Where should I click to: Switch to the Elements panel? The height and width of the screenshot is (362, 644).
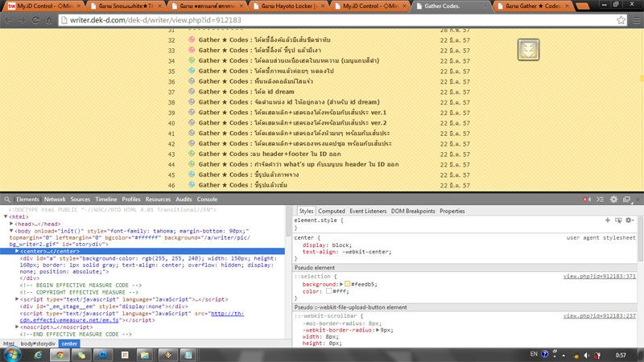point(27,200)
